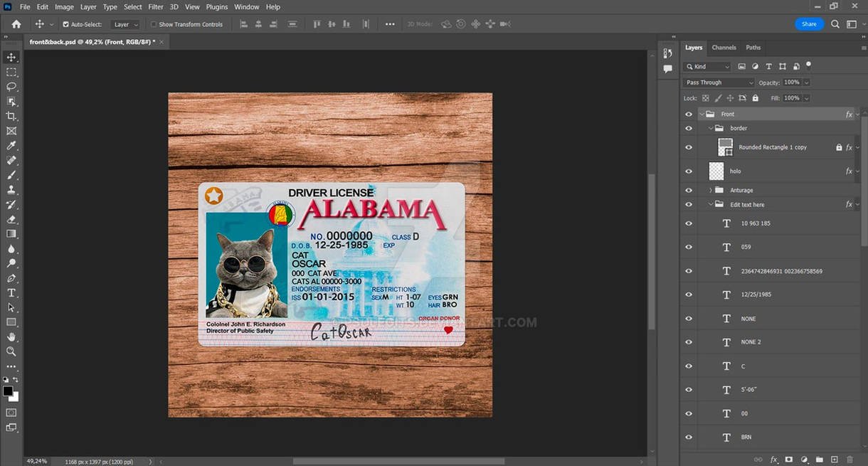Open the File menu
Screen dimensions: 868x466
25,6
